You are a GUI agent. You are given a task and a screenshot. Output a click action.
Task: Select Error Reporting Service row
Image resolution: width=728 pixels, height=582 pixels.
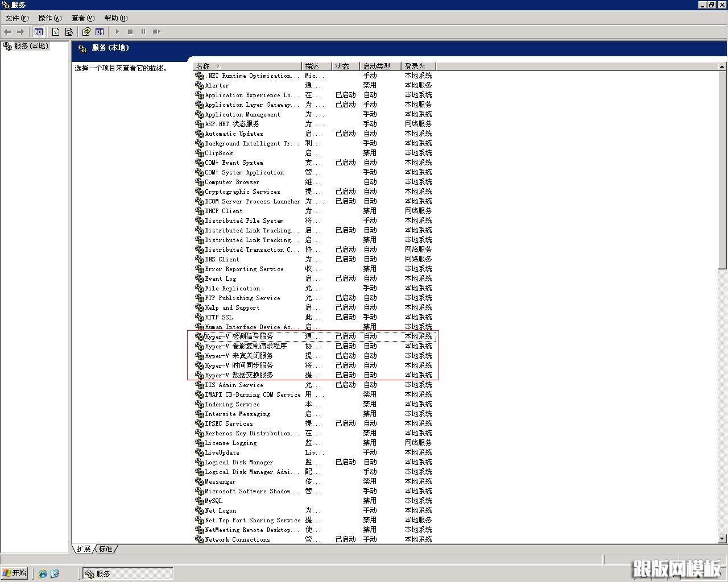[315, 269]
